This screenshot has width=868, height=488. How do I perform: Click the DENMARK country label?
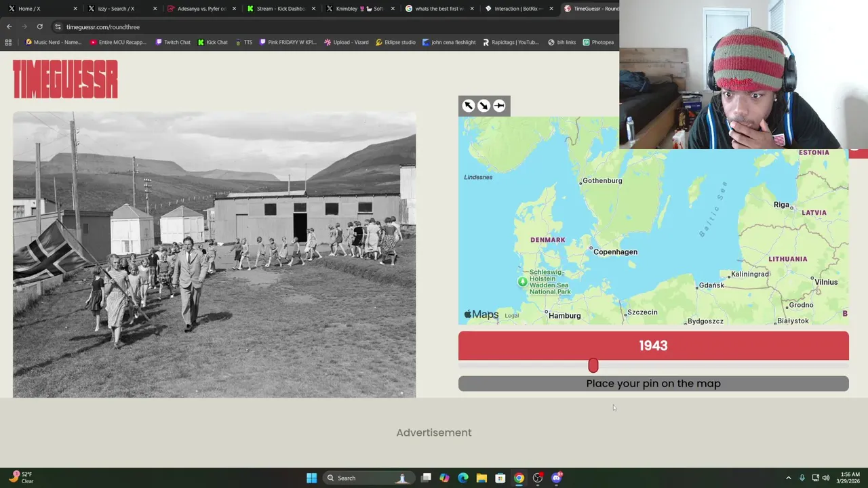pyautogui.click(x=547, y=240)
